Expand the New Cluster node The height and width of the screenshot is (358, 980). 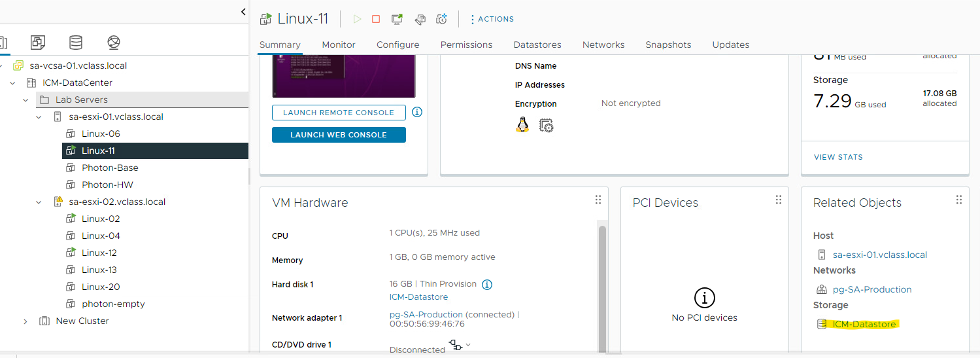pos(25,321)
